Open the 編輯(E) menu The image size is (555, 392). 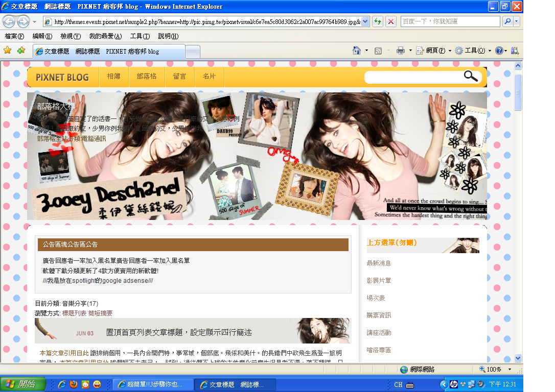tap(42, 36)
